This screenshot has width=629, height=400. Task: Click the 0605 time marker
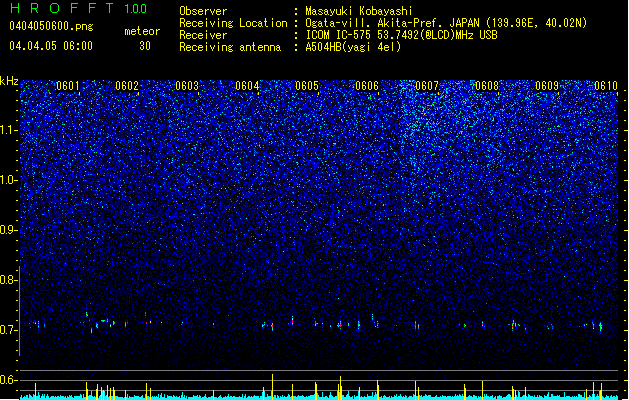click(307, 86)
